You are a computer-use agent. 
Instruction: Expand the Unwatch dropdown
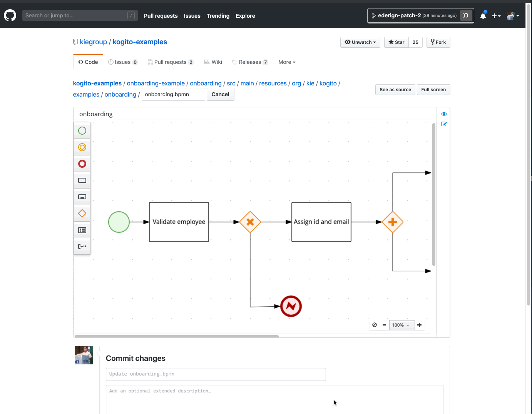tap(360, 42)
